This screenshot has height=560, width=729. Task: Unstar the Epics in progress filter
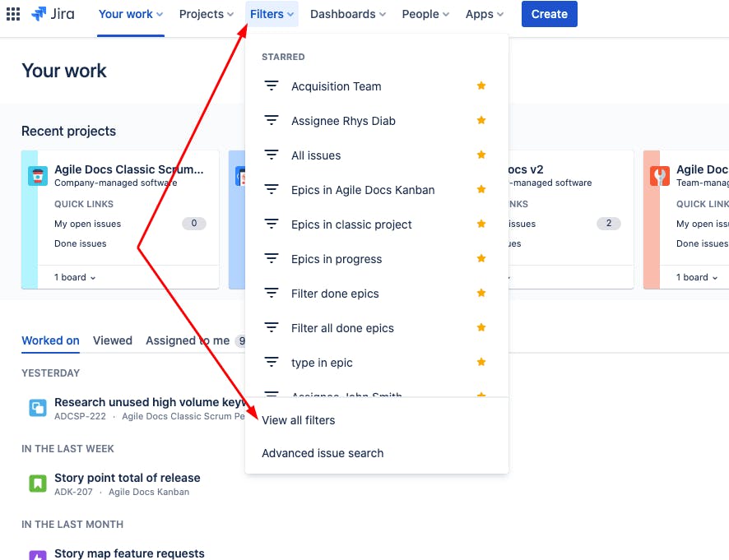[x=481, y=258]
